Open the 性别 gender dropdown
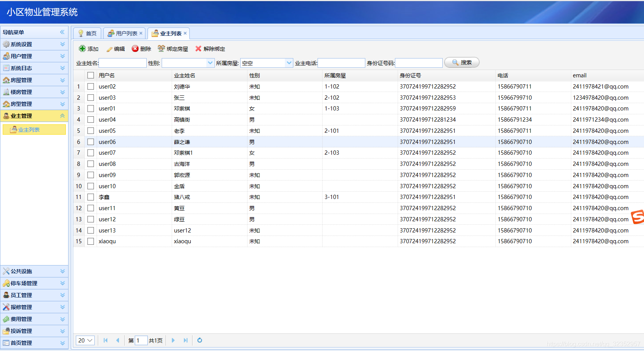644x351 pixels. pyautogui.click(x=210, y=63)
